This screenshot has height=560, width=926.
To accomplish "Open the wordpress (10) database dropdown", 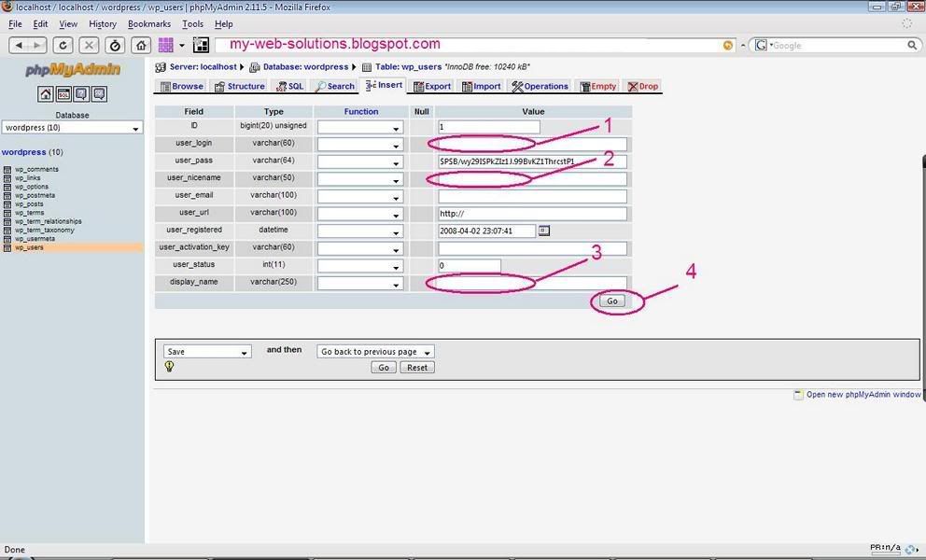I will pyautogui.click(x=72, y=128).
